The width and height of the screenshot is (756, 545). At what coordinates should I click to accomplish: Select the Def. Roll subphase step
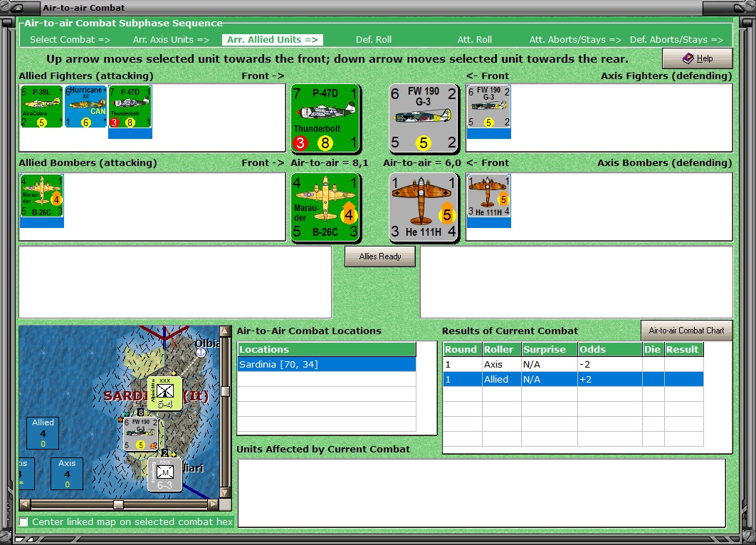coord(374,40)
